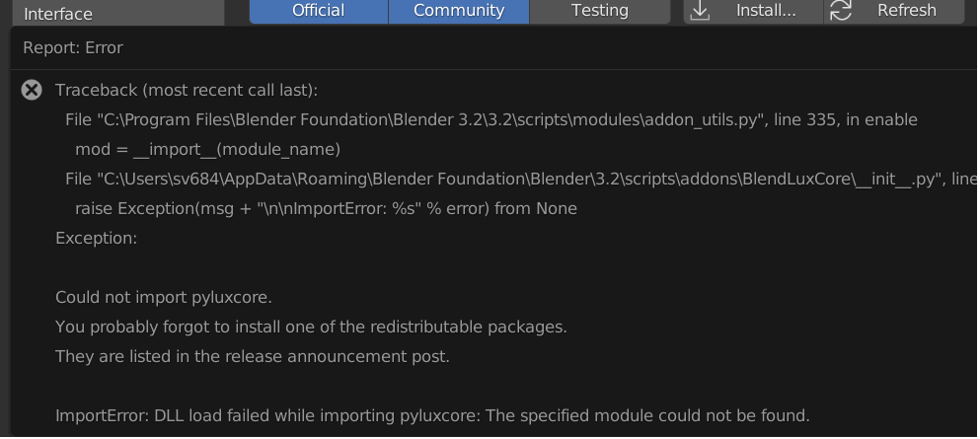
Task: Click Could not import pyluxcore message
Action: 164,297
